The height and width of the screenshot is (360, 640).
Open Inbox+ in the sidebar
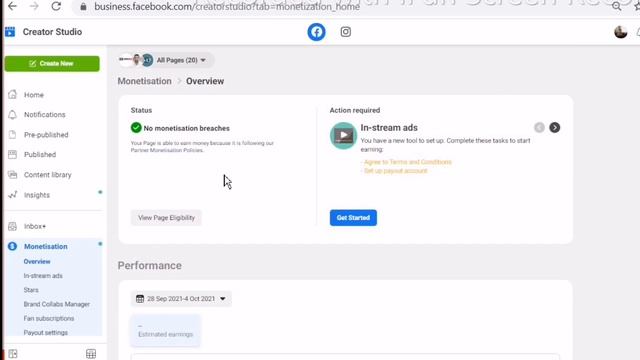35,226
